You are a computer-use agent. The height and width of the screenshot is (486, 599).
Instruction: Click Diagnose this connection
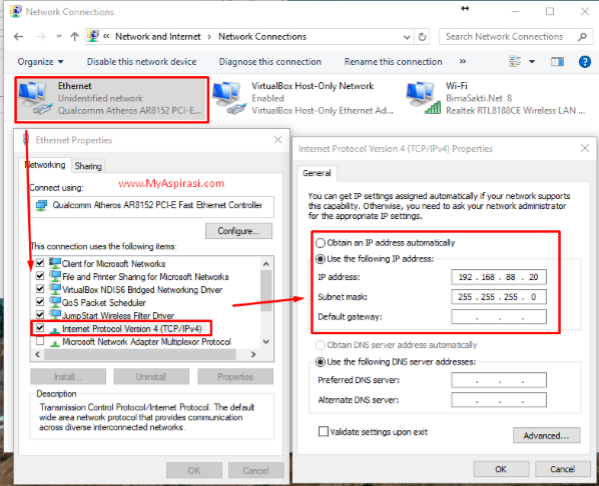click(x=270, y=62)
